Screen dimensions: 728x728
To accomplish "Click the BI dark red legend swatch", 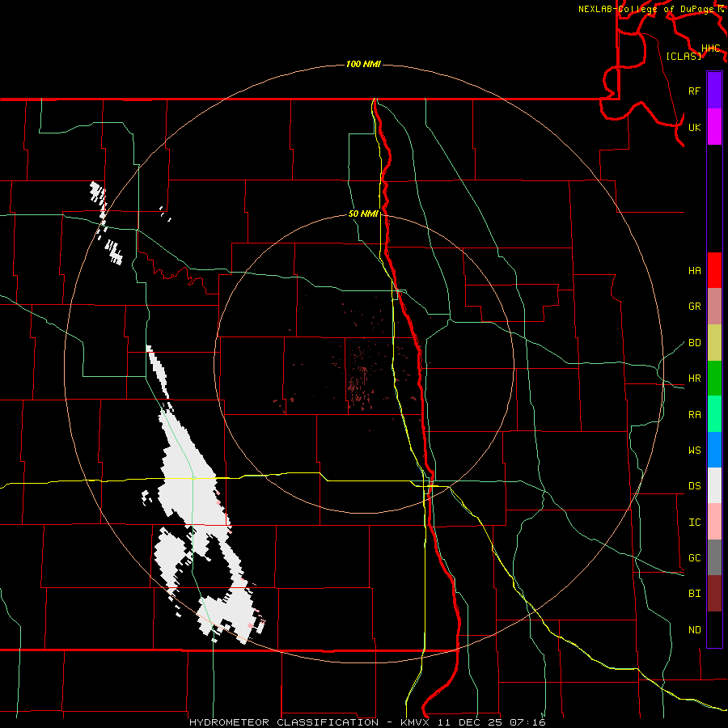I will pyautogui.click(x=714, y=594).
